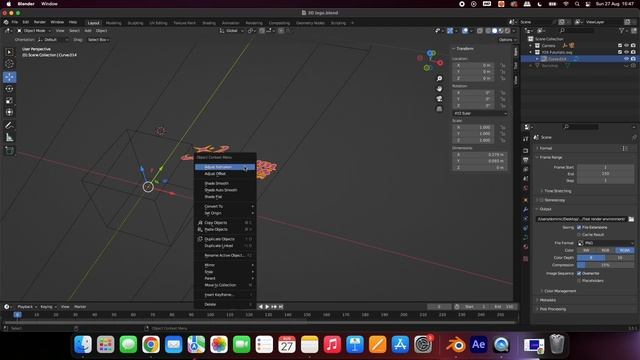Open the Object Mode dropdown

click(34, 31)
